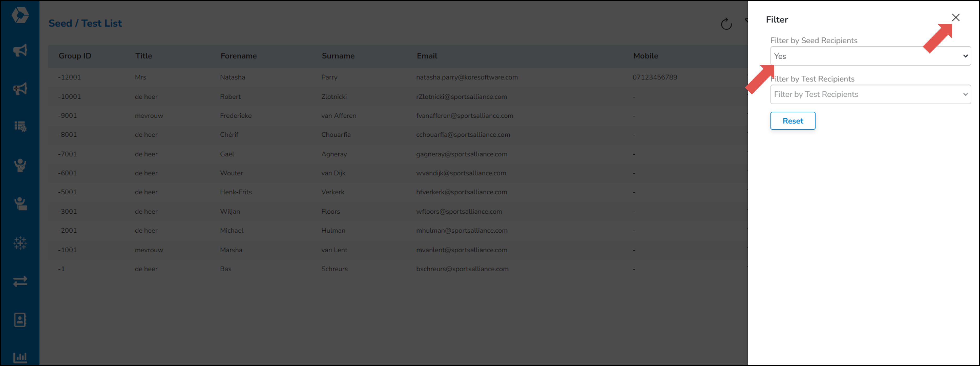Click email rZlotnicki@sportsalliance.com
Screen dimensions: 980x366
coord(462,97)
